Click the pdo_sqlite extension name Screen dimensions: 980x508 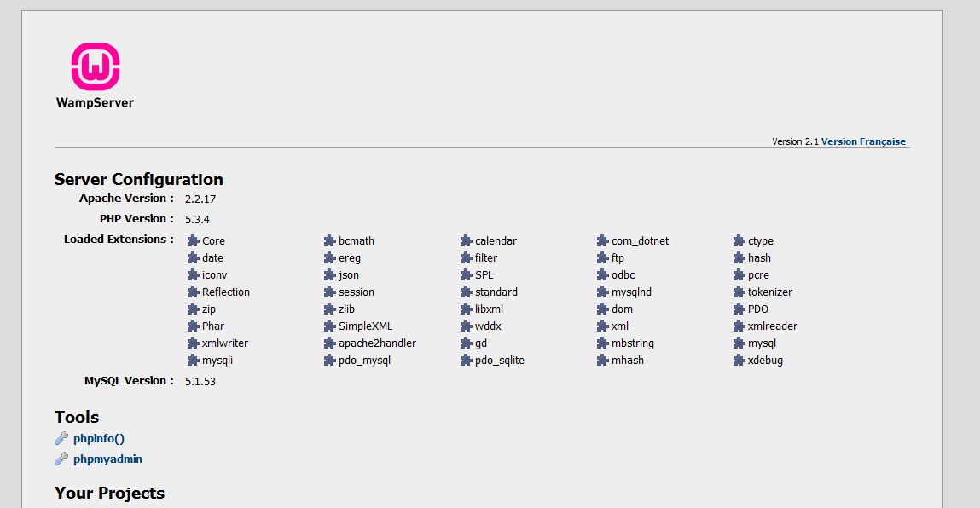click(500, 361)
